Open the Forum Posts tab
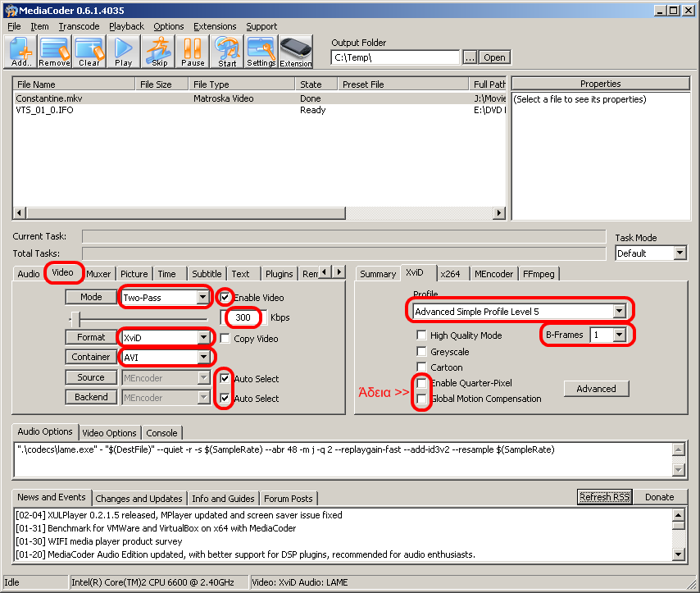This screenshot has width=700, height=593. point(289,499)
